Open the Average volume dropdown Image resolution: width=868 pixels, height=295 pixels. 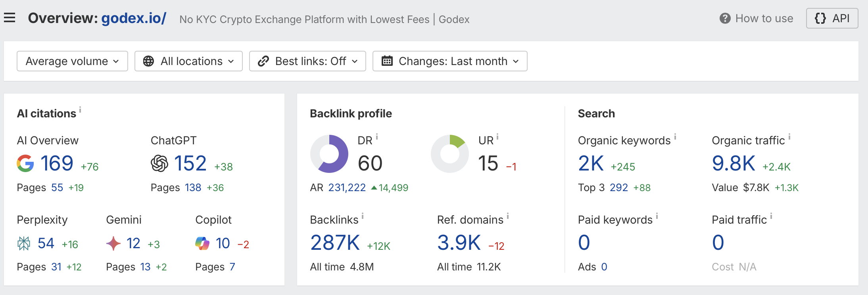(72, 61)
